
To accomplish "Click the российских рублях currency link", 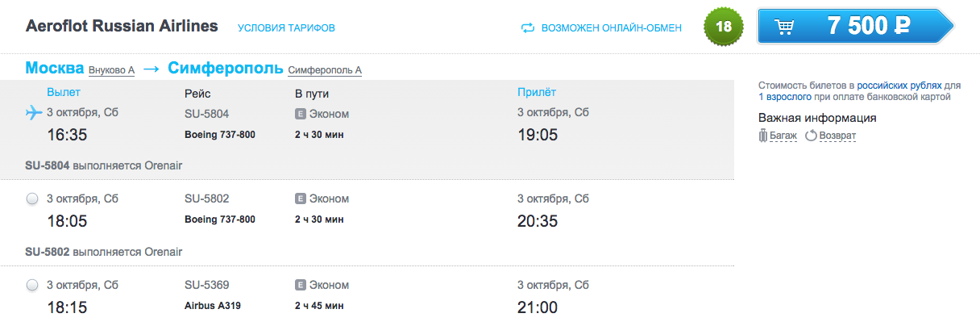I will coord(899,85).
